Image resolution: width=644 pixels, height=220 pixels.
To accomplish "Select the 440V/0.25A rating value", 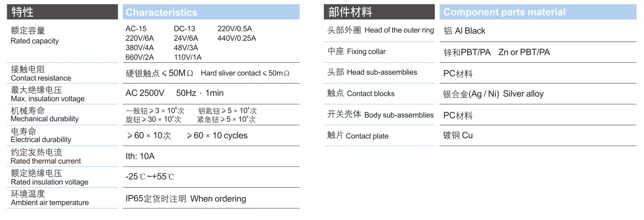I will click(x=236, y=38).
